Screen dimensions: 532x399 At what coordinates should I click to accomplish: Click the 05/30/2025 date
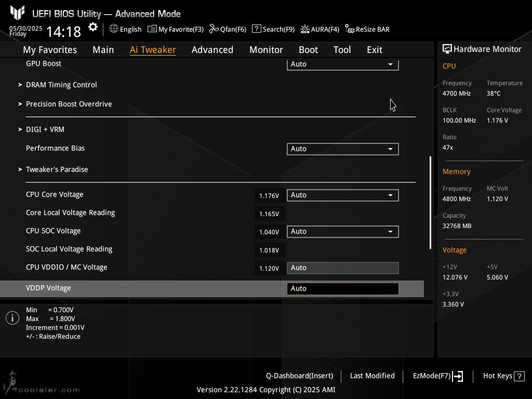(26, 28)
